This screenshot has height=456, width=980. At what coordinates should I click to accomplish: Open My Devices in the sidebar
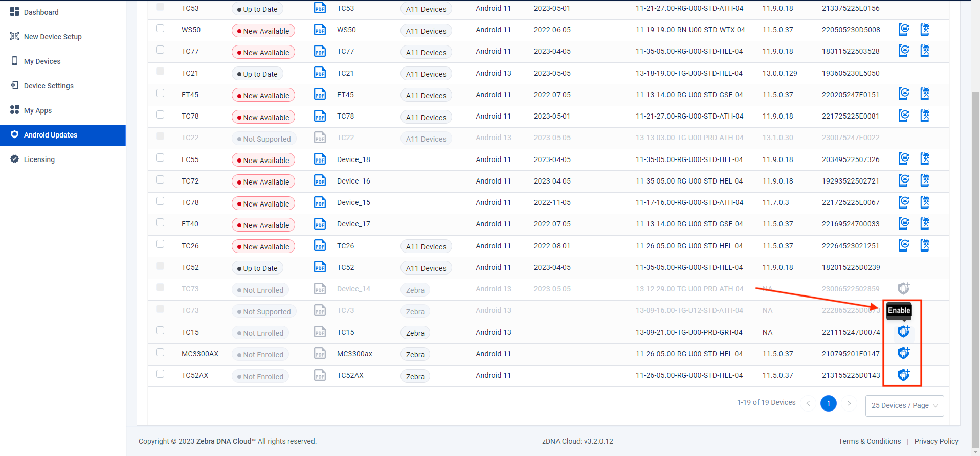pyautogui.click(x=42, y=61)
